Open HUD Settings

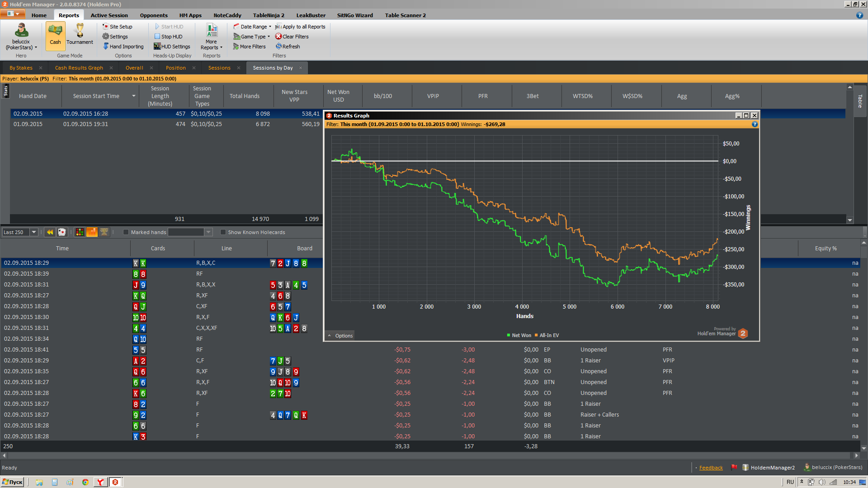[172, 47]
